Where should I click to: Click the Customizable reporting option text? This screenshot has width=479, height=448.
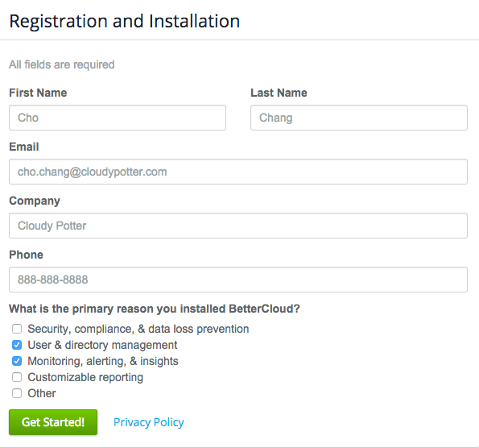(x=85, y=377)
